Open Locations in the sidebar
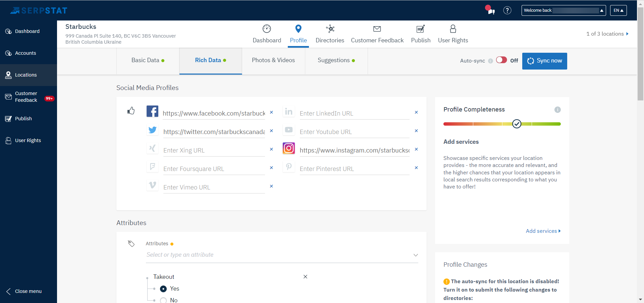 [29, 75]
